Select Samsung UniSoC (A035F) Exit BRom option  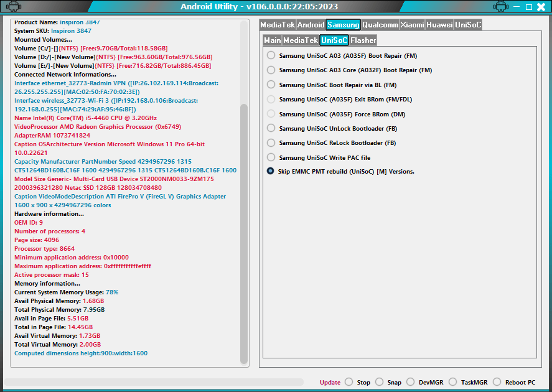(271, 99)
